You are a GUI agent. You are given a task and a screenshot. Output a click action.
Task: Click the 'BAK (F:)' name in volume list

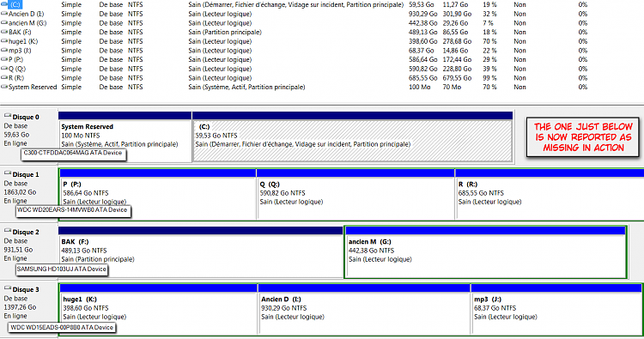pyautogui.click(x=20, y=32)
